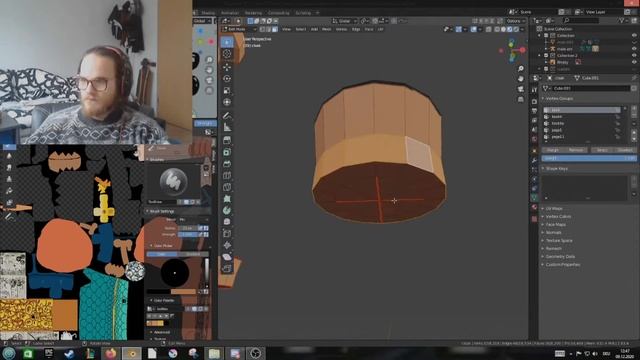Open the Face menu
The width and height of the screenshot is (640, 360).
pyautogui.click(x=369, y=29)
